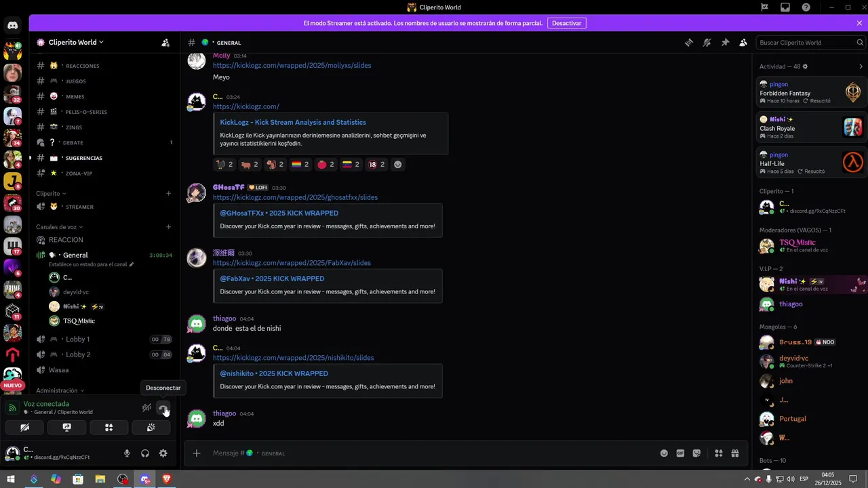
Task: Open soundboard in voice panel
Action: tap(151, 428)
